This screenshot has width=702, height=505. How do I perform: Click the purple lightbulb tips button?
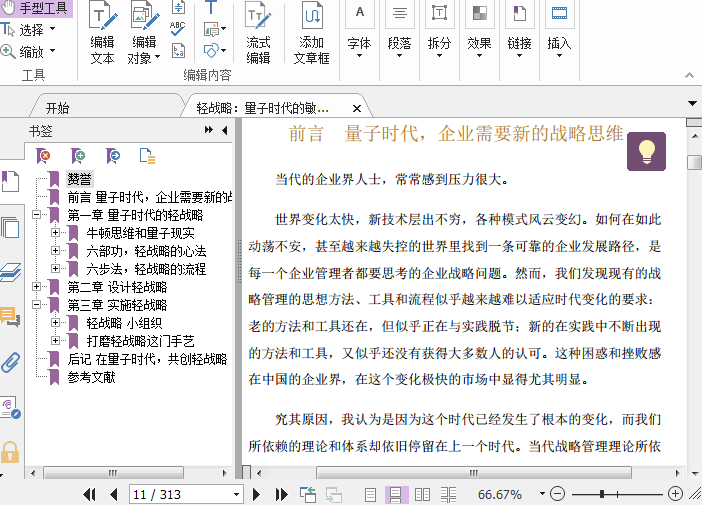click(646, 151)
